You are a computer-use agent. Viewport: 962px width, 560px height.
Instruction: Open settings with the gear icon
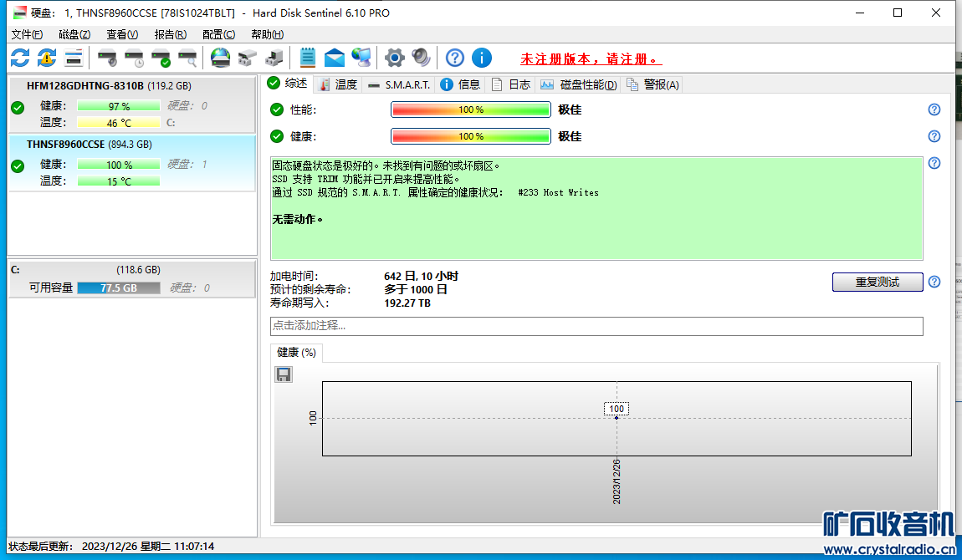[394, 58]
